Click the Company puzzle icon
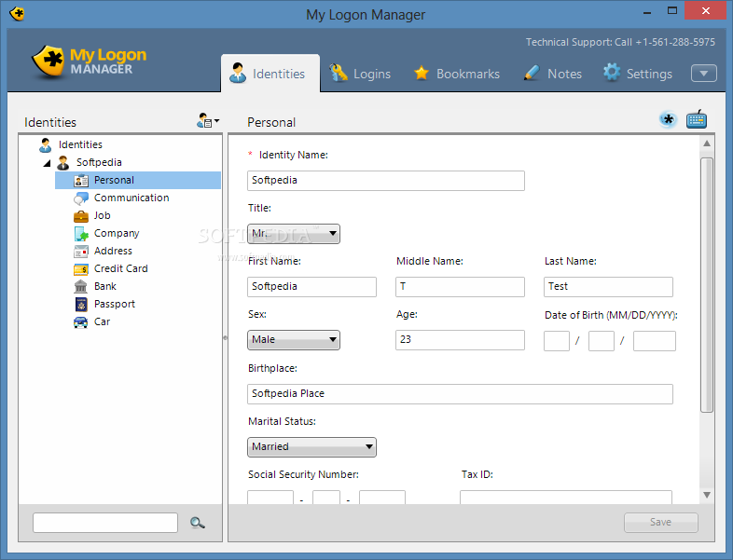 pyautogui.click(x=81, y=234)
